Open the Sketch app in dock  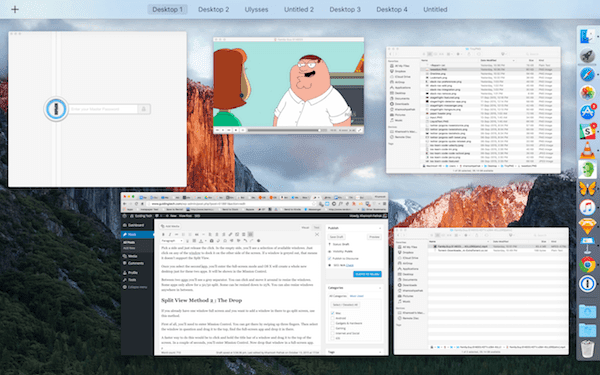tap(587, 226)
